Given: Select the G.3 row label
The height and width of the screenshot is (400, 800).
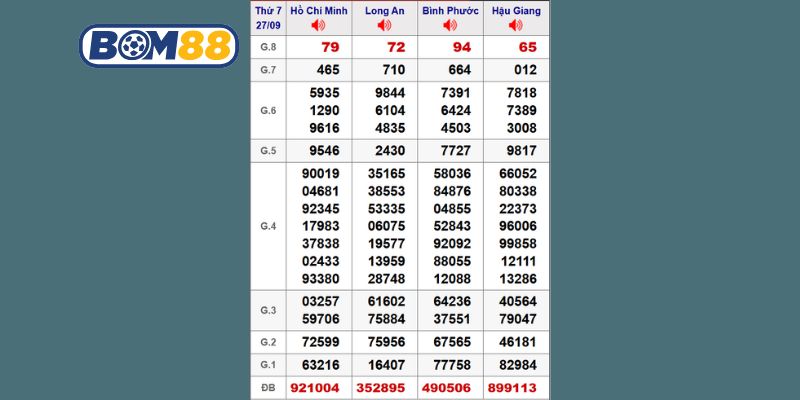Looking at the screenshot, I should tap(268, 310).
